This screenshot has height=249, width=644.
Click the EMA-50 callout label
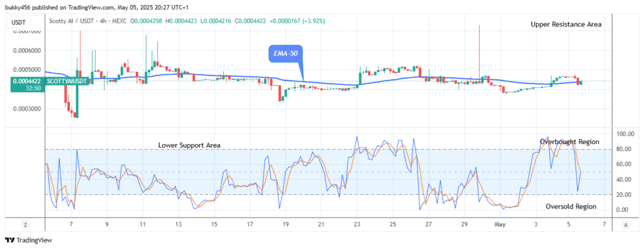(286, 54)
